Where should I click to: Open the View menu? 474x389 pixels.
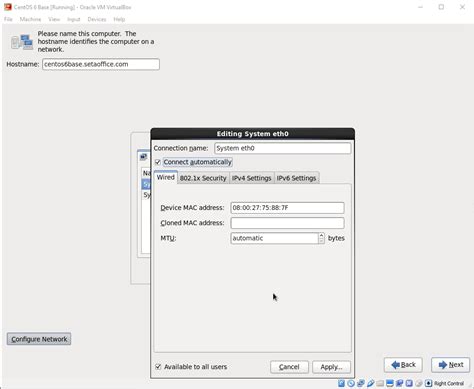pyautogui.click(x=54, y=19)
